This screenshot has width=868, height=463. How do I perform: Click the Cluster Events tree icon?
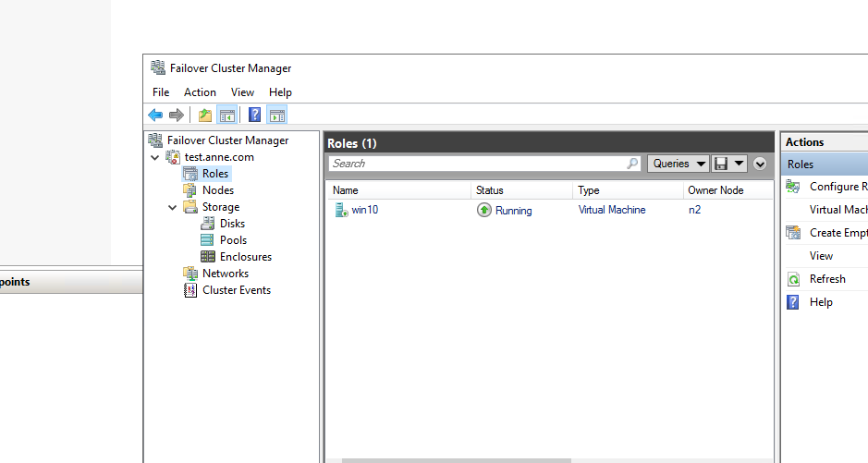tap(190, 290)
